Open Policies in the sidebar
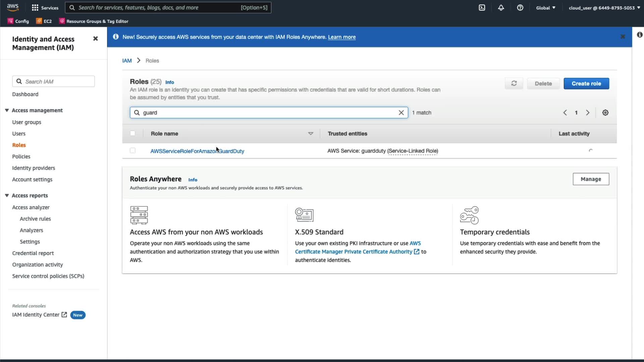The width and height of the screenshot is (644, 362). (21, 157)
